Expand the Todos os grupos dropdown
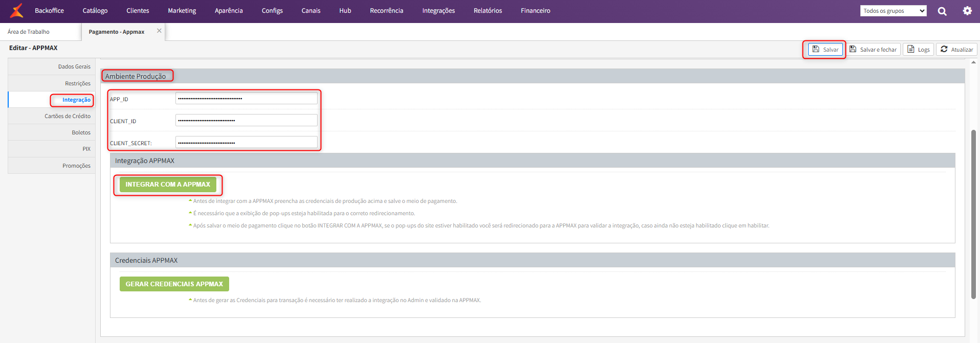The width and height of the screenshot is (980, 343). (893, 11)
